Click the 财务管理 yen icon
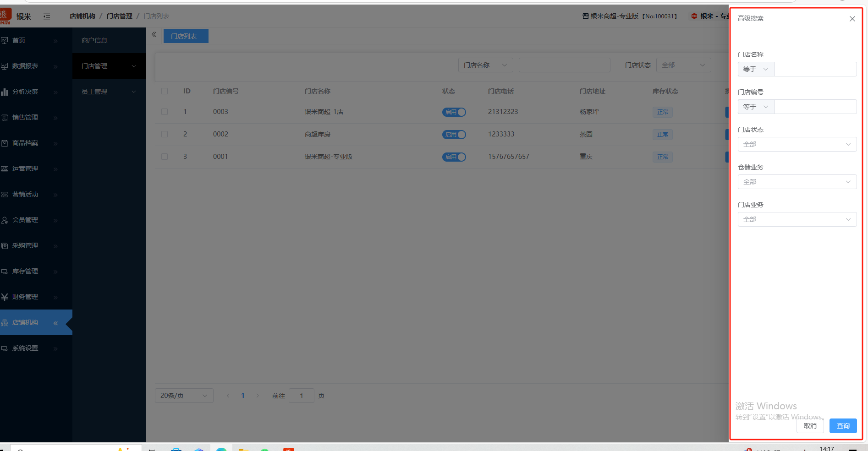Screen dimensions: 868x451 pyautogui.click(x=5, y=297)
